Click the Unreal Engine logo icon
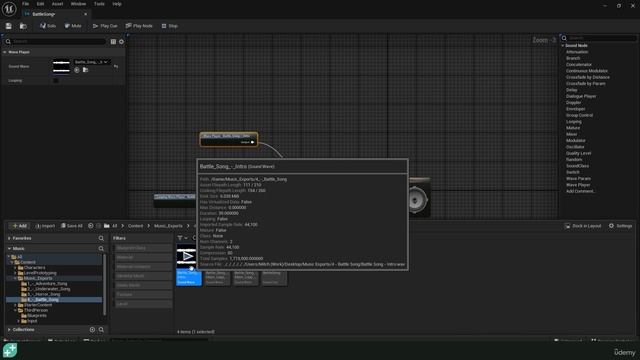This screenshot has width=640, height=360. tap(9, 9)
